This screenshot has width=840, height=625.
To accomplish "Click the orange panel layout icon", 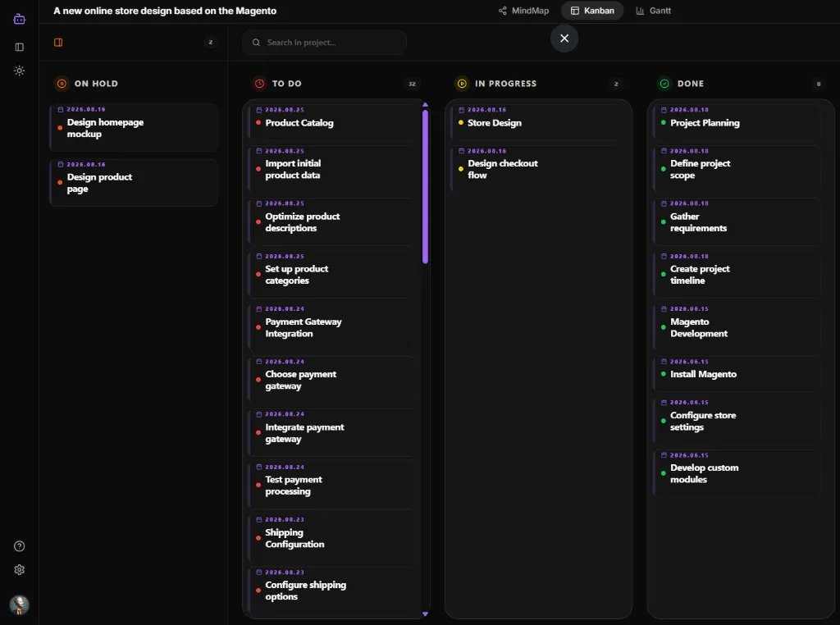I will (x=58, y=43).
